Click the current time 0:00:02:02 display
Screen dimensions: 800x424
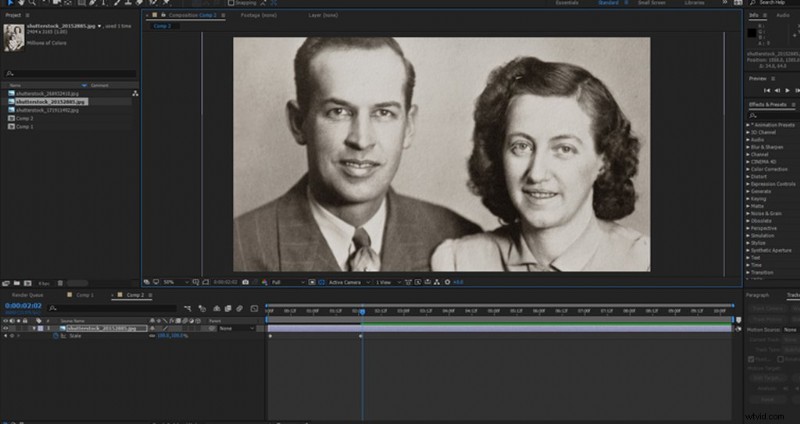click(23, 306)
